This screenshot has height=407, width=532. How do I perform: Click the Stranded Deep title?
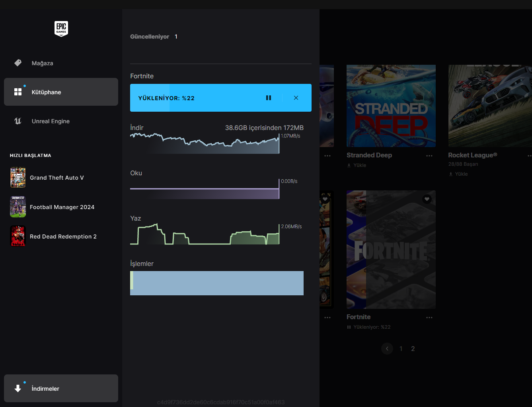tap(369, 155)
